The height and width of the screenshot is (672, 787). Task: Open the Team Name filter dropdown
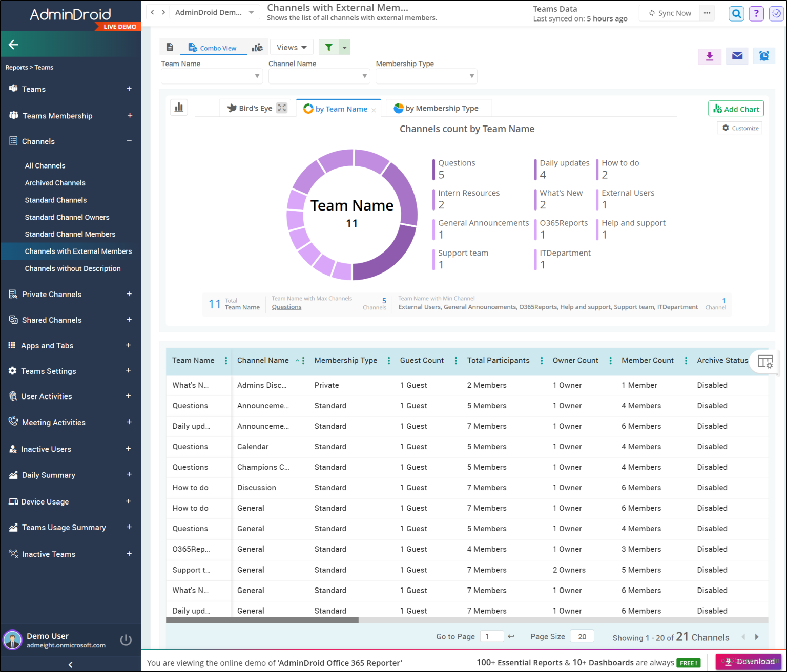(212, 76)
